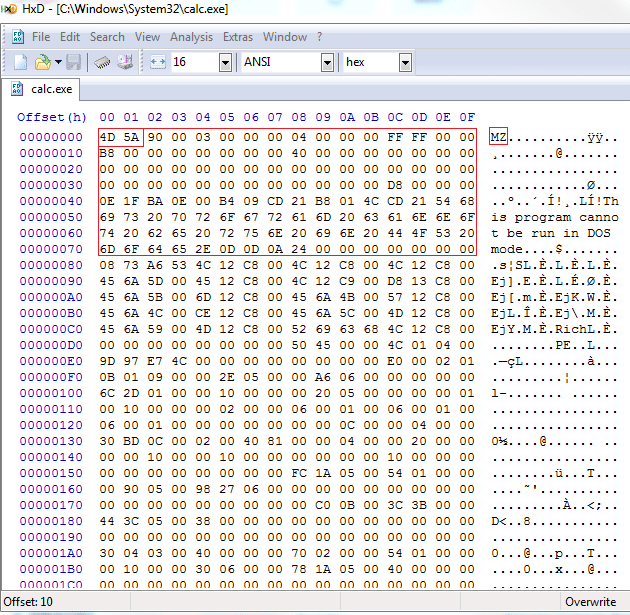The height and width of the screenshot is (615, 630).
Task: Click byte D8 in row 00000030
Action: [395, 185]
